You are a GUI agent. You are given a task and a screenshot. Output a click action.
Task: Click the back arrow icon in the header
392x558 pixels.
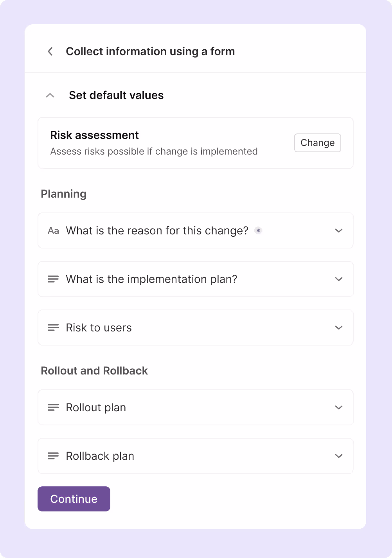tap(50, 51)
